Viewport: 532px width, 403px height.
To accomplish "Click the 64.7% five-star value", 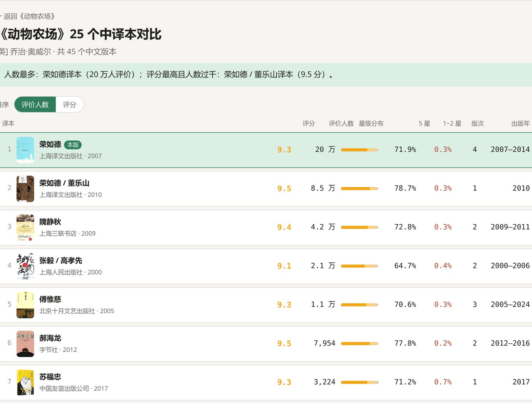I will pyautogui.click(x=405, y=266).
